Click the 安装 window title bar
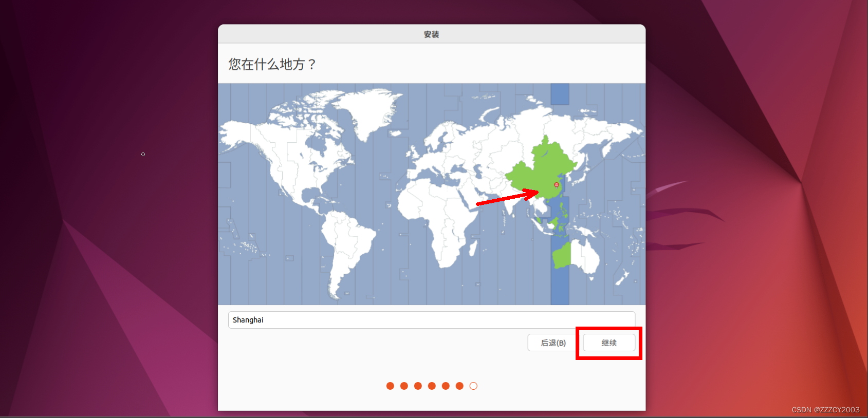The height and width of the screenshot is (418, 868). [431, 34]
